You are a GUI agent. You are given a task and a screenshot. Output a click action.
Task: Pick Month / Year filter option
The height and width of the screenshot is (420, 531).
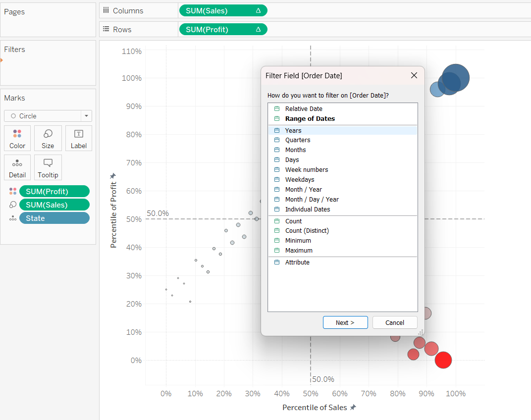point(303,190)
